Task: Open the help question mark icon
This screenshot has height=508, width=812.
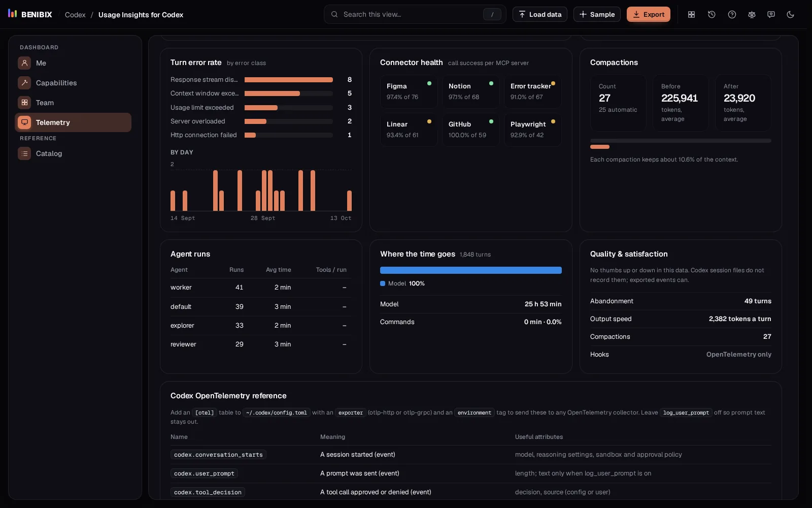Action: click(x=732, y=14)
